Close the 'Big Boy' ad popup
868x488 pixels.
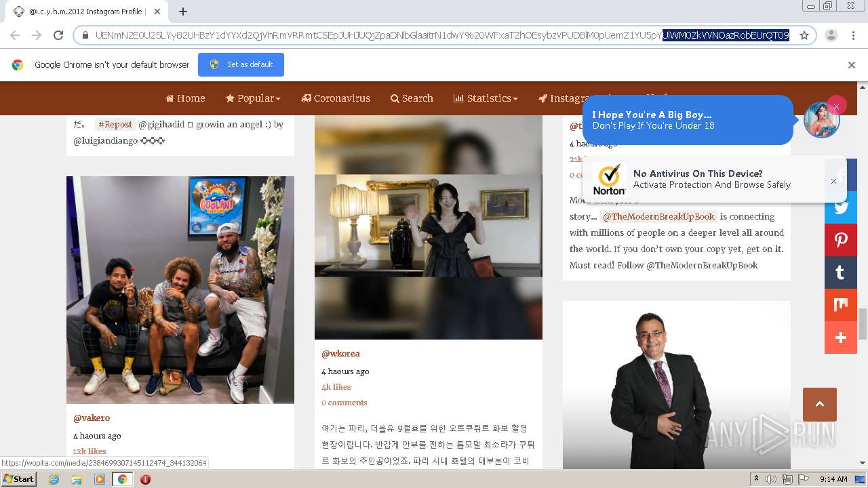point(836,106)
